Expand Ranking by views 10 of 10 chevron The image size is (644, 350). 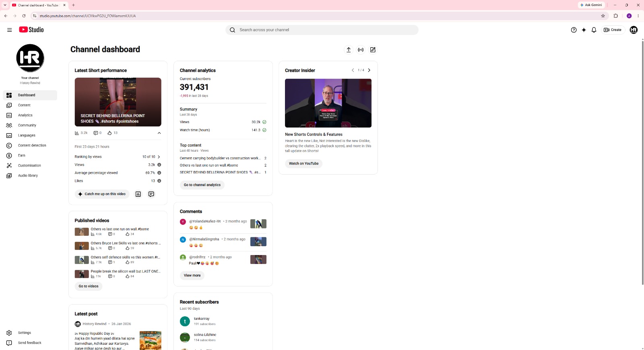click(x=159, y=157)
